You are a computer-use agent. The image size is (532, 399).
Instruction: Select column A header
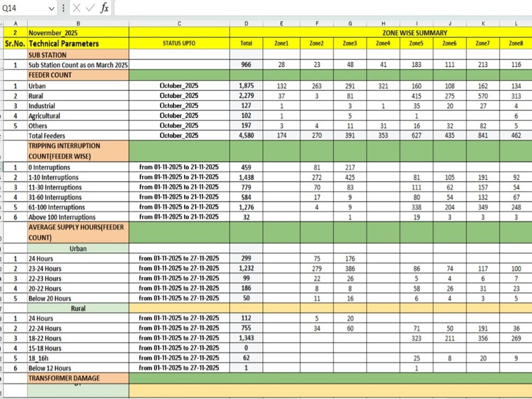pyautogui.click(x=15, y=23)
